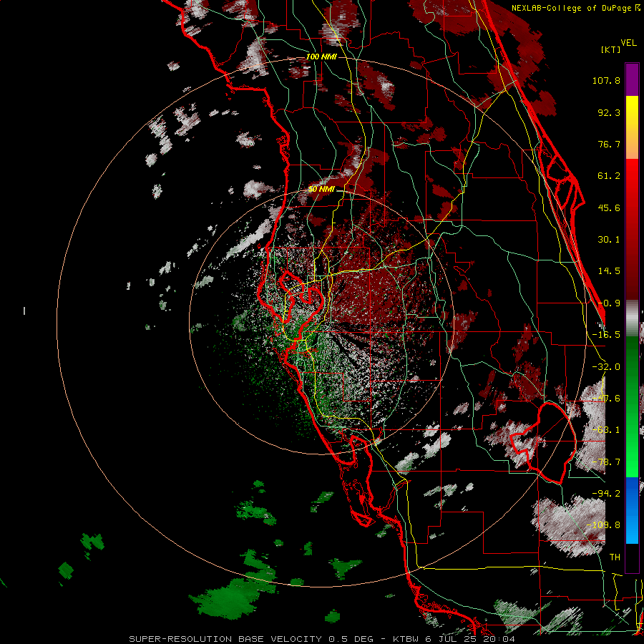Click the purple segment of color bar
Viewport: 644px width, 644px height.
[632, 79]
